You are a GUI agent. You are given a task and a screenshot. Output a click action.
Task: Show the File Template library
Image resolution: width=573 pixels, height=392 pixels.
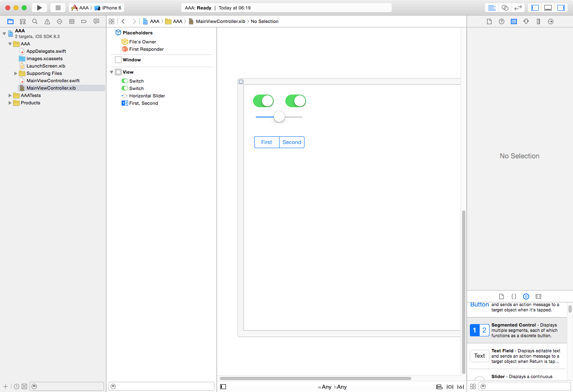(x=501, y=296)
